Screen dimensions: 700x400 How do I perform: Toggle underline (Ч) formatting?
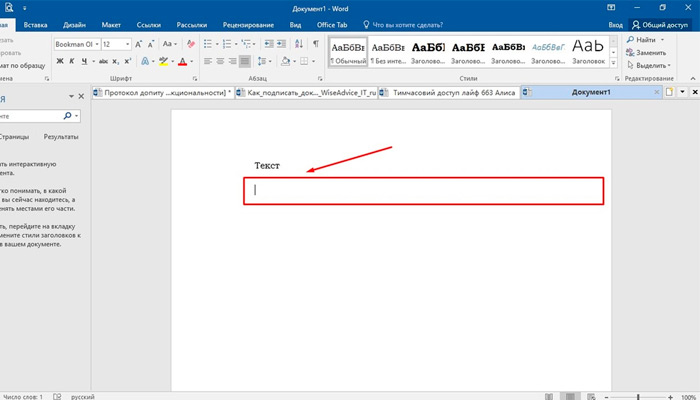pyautogui.click(x=84, y=61)
